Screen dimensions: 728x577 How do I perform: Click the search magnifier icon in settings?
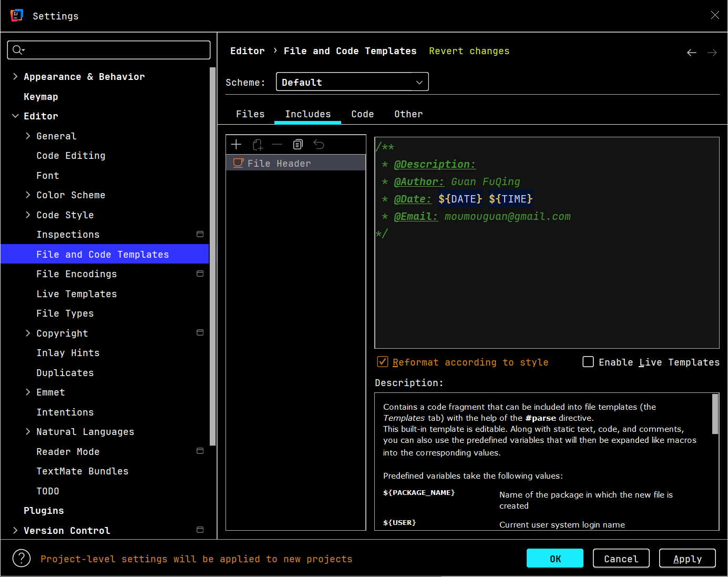point(17,50)
